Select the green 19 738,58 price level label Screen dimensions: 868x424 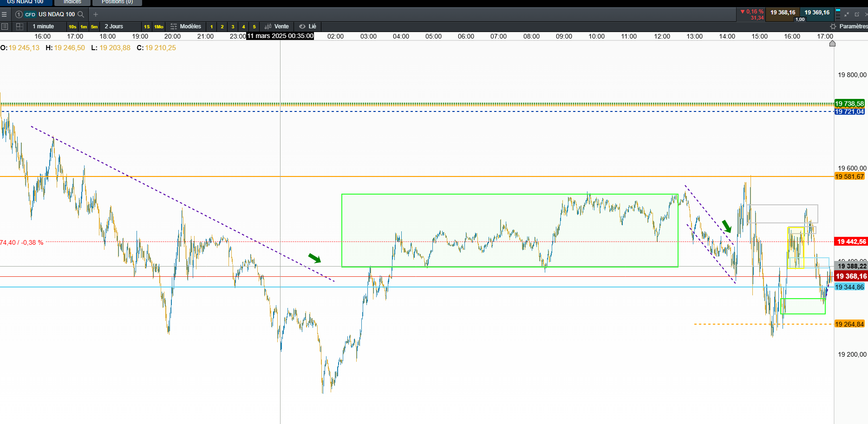tap(849, 104)
